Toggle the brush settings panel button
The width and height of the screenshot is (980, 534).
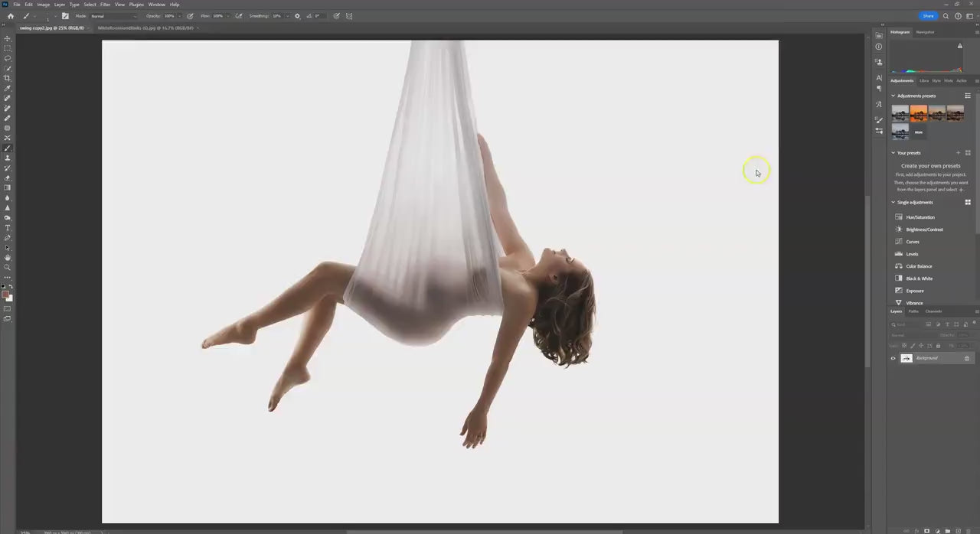65,16
